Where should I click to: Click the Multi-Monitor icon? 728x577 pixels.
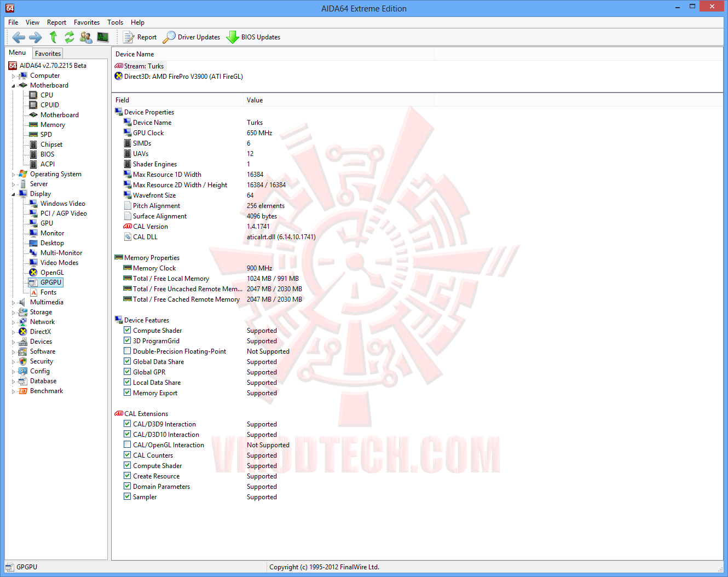pos(33,253)
